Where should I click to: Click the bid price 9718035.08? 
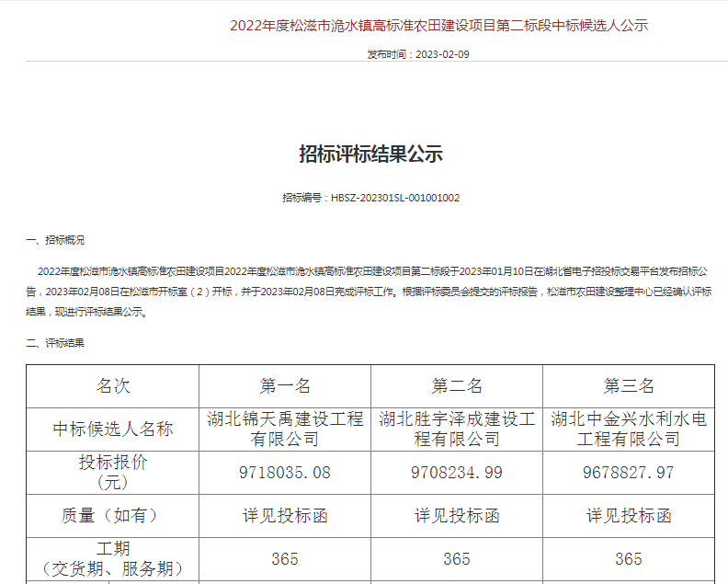coord(285,473)
